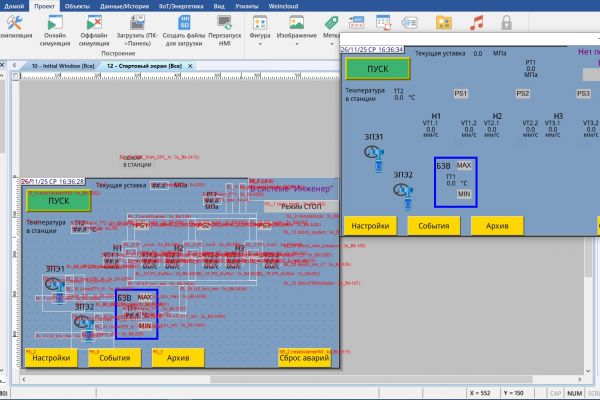The image size is (600, 400).
Task: Start Оффлайн симуляция
Action: coord(94,31)
